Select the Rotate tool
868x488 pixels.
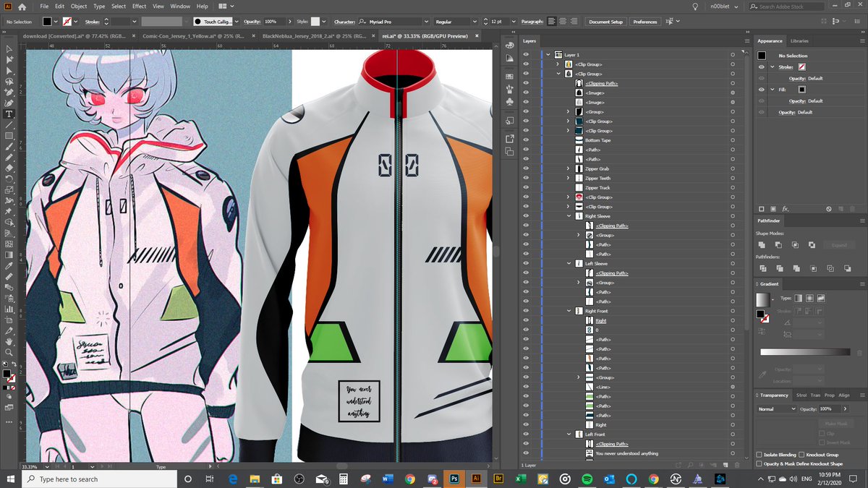coord(9,179)
